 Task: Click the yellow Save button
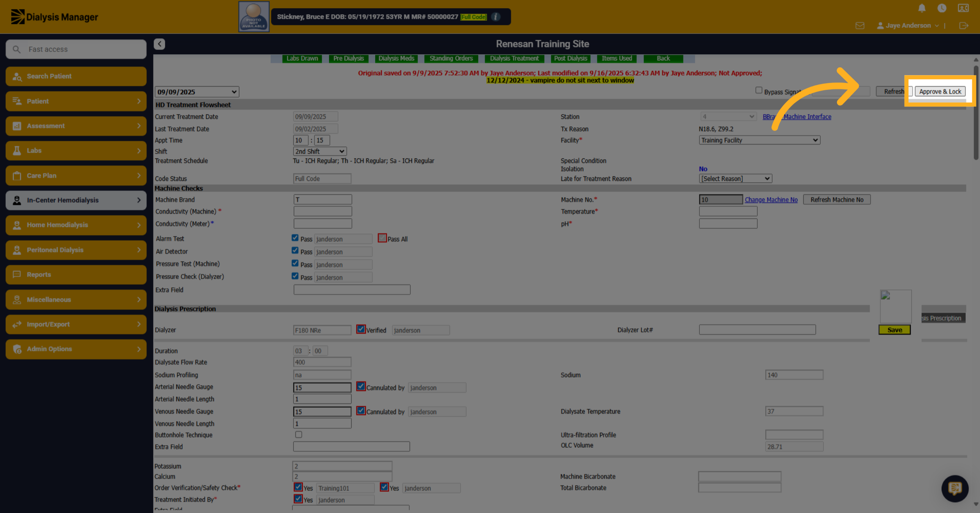point(895,330)
